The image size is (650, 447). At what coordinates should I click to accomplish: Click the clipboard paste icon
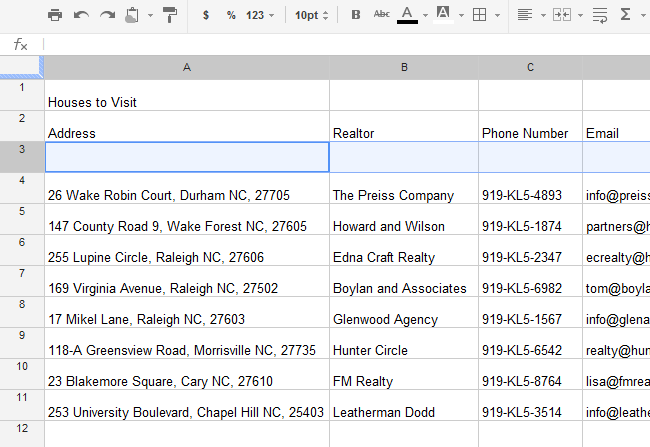(x=132, y=15)
